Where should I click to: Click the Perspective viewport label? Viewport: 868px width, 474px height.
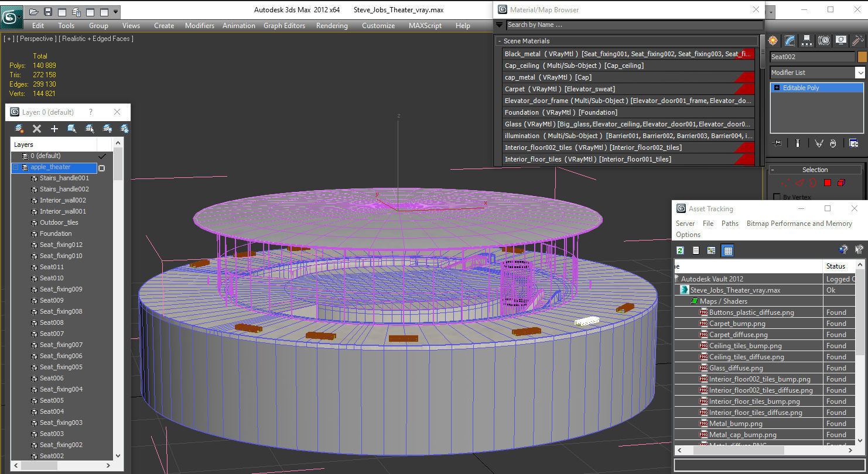tap(36, 39)
